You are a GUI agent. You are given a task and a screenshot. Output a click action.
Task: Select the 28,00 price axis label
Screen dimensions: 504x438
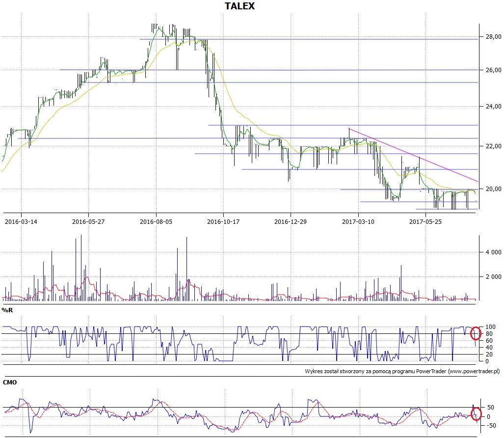[493, 37]
